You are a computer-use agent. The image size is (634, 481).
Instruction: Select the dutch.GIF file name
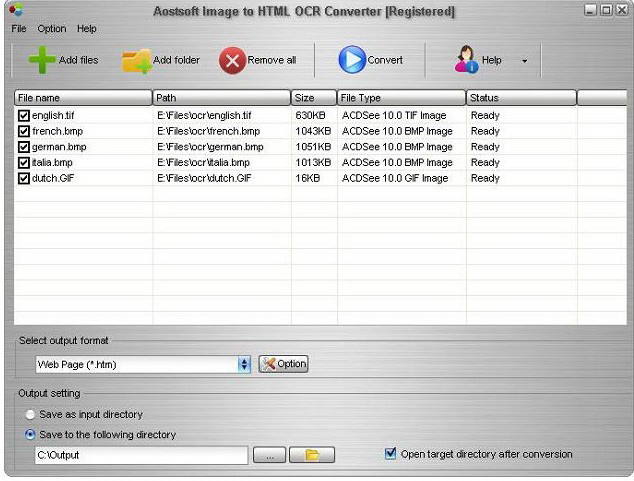[53, 178]
